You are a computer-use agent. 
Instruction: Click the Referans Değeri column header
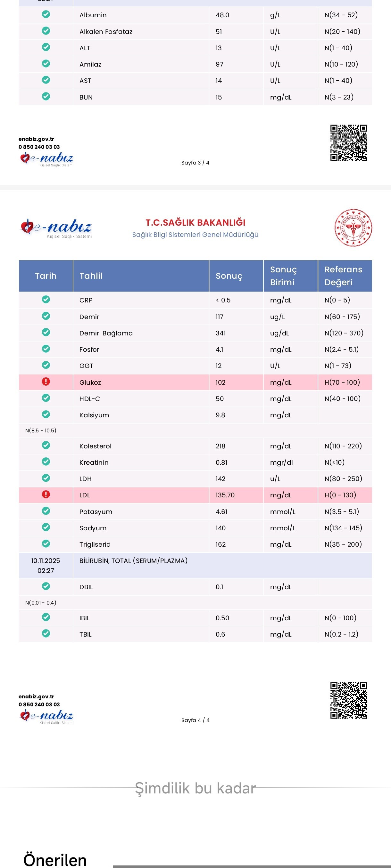click(x=344, y=276)
